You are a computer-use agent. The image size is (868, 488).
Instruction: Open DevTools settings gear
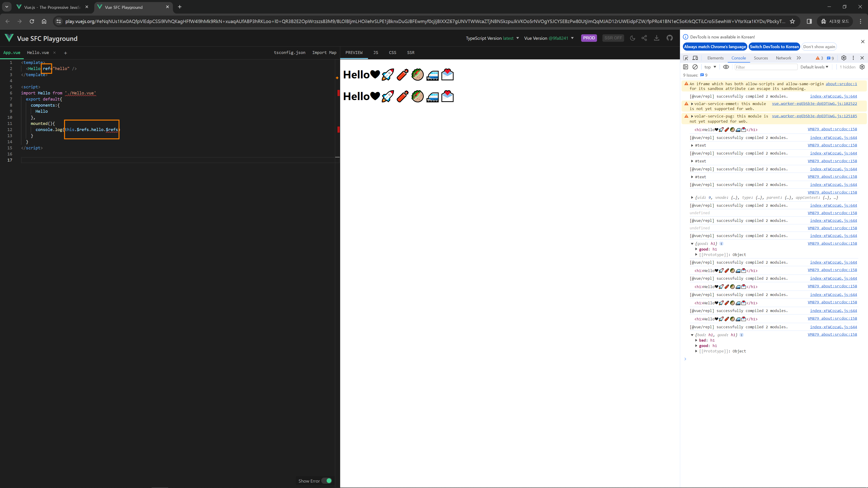(844, 58)
